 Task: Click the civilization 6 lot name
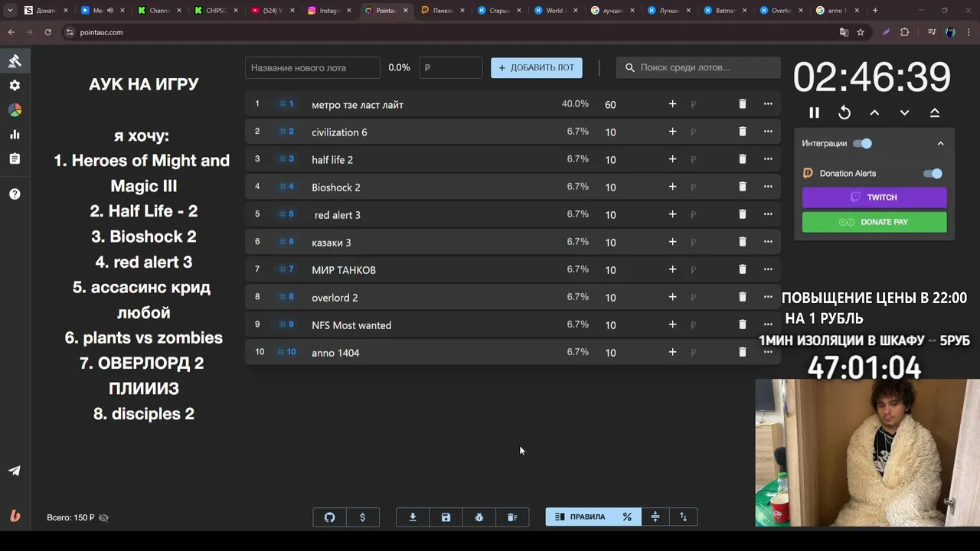pyautogui.click(x=339, y=132)
